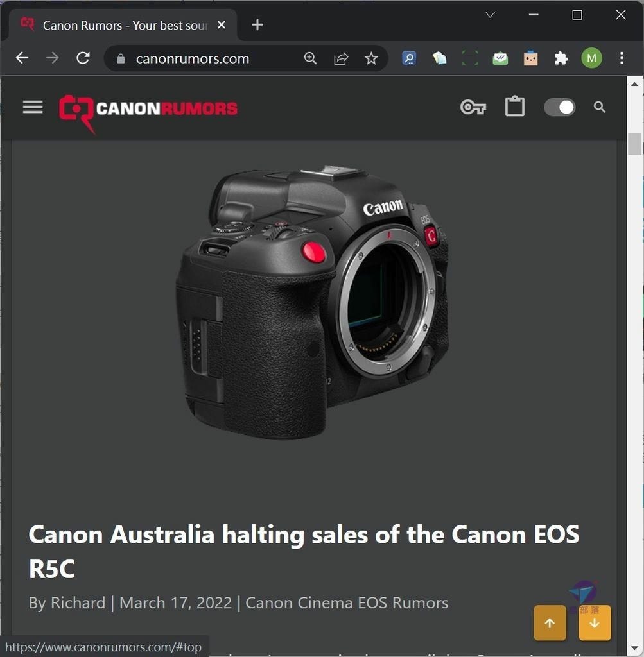Open the tab search chevron dropdown

point(490,15)
